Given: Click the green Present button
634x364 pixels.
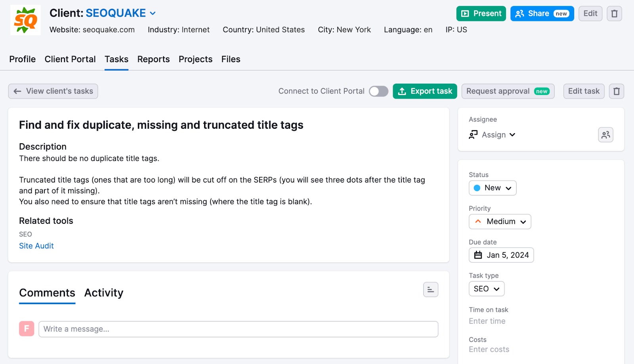Looking at the screenshot, I should 481,13.
